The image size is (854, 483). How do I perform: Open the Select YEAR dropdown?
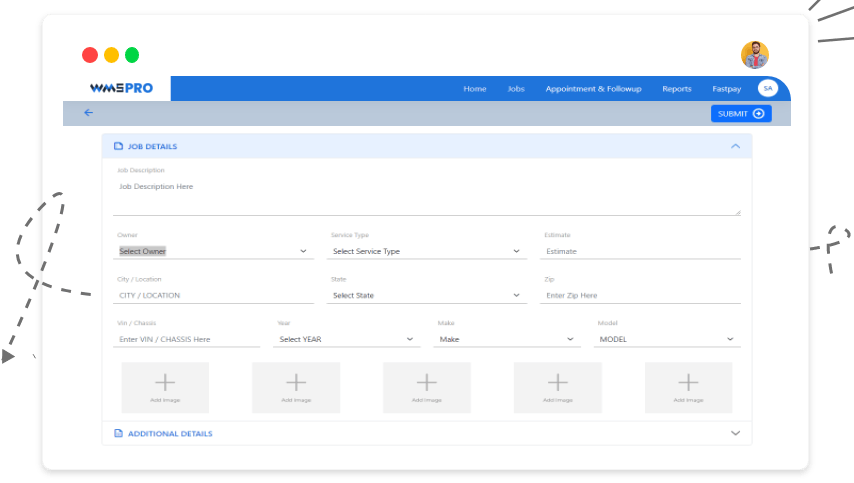pyautogui.click(x=347, y=340)
